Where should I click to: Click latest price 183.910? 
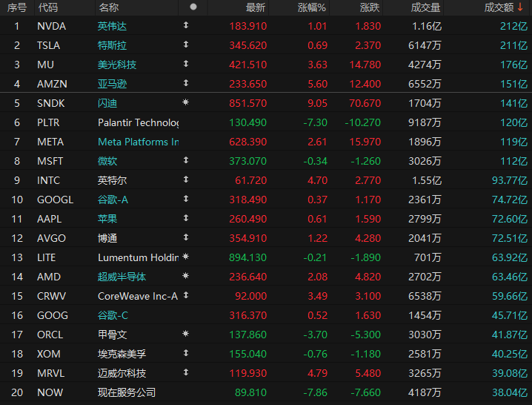[x=248, y=26]
